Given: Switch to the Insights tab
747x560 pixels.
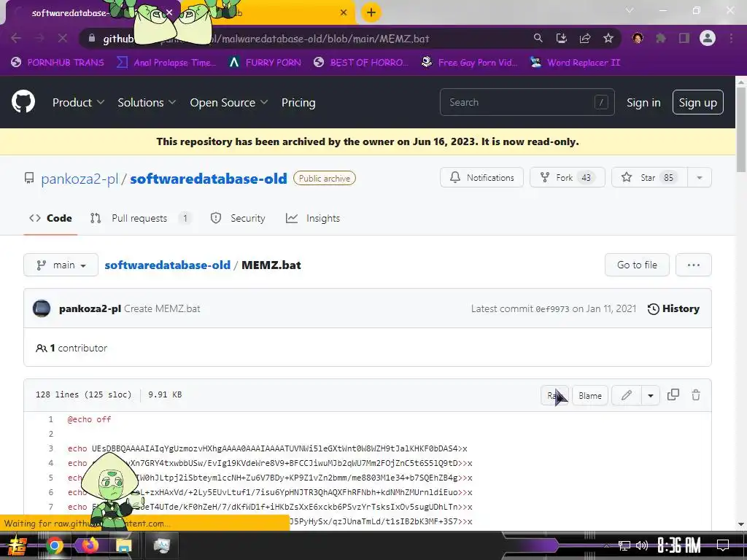Looking at the screenshot, I should pyautogui.click(x=312, y=218).
